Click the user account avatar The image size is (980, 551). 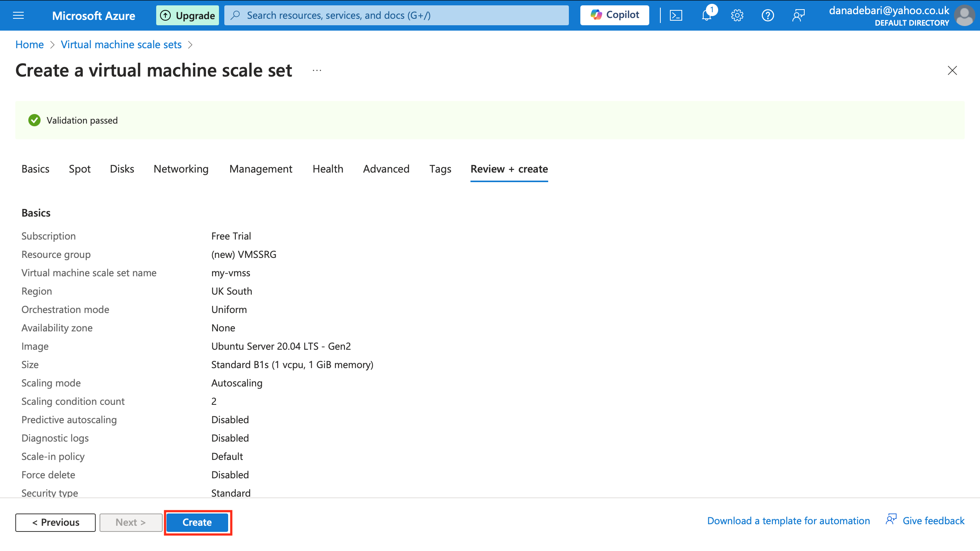pos(965,15)
